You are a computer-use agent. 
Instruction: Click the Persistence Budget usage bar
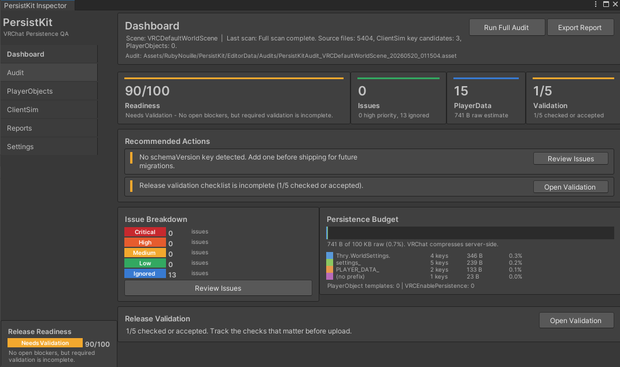click(x=470, y=233)
